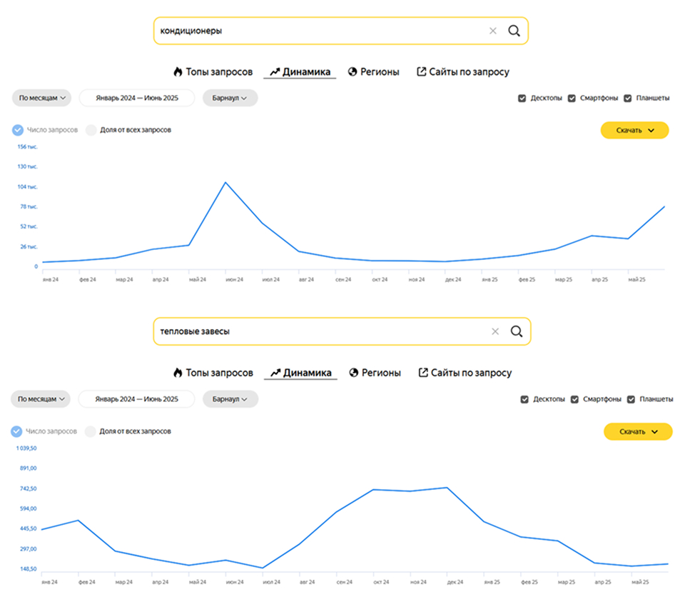This screenshot has height=597, width=700.
Task: Click the upper 'Скачать' download button
Action: (x=634, y=131)
